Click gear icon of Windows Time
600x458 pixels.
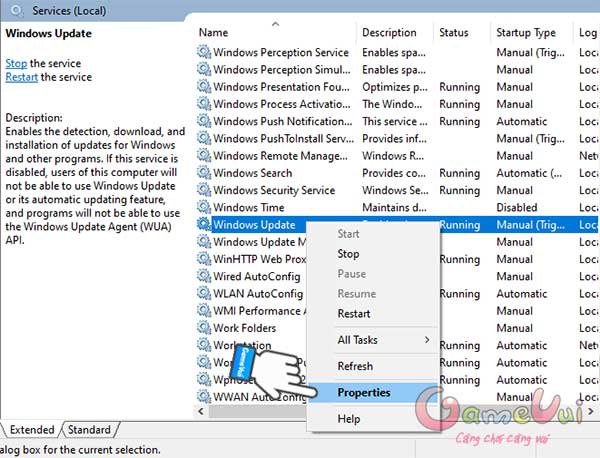[204, 207]
